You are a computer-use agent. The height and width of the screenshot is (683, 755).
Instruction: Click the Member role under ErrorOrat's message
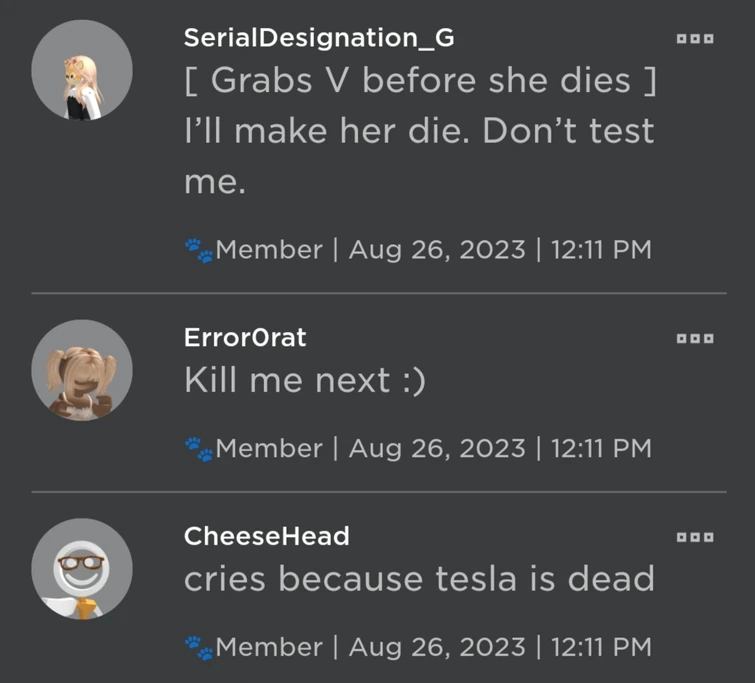coord(269,448)
